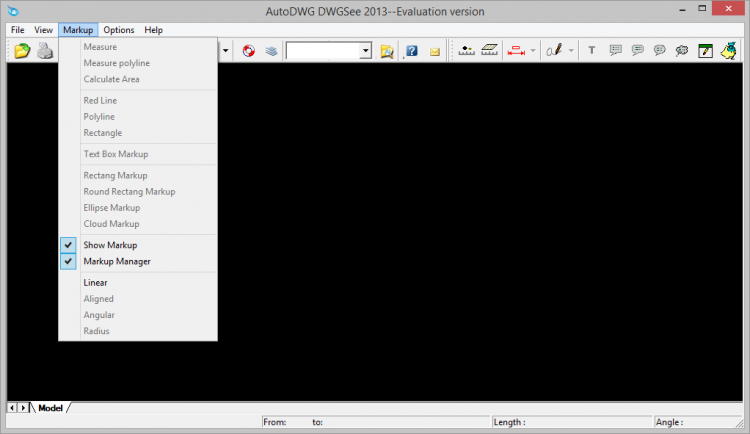Click the From/to status bar field
This screenshot has height=434, width=750.
pyautogui.click(x=376, y=422)
